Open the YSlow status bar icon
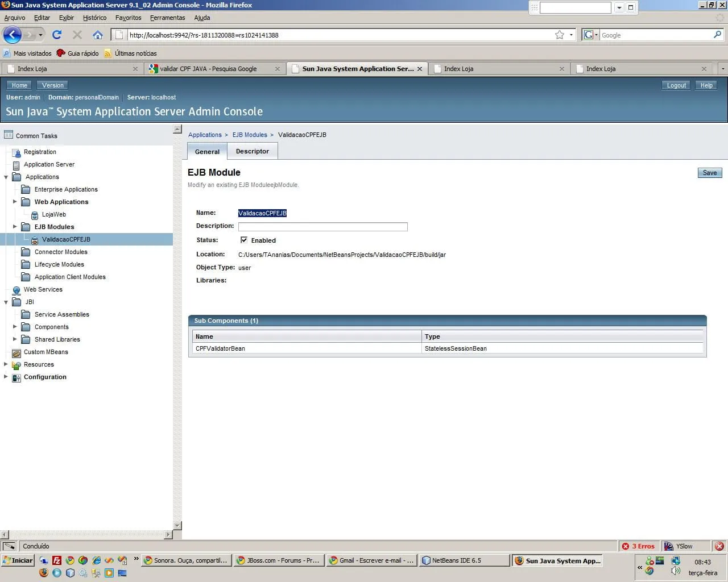Screen dimensions: 728x582 click(669, 546)
